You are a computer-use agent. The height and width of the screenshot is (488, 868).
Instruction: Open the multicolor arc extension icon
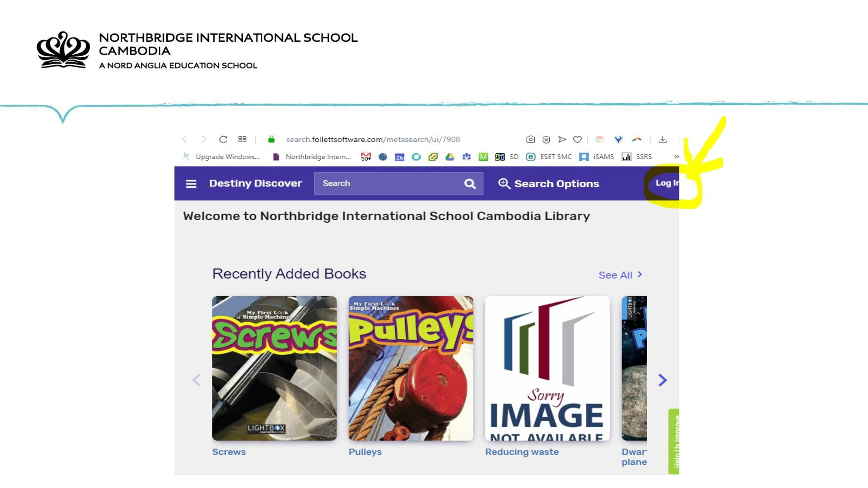[637, 139]
